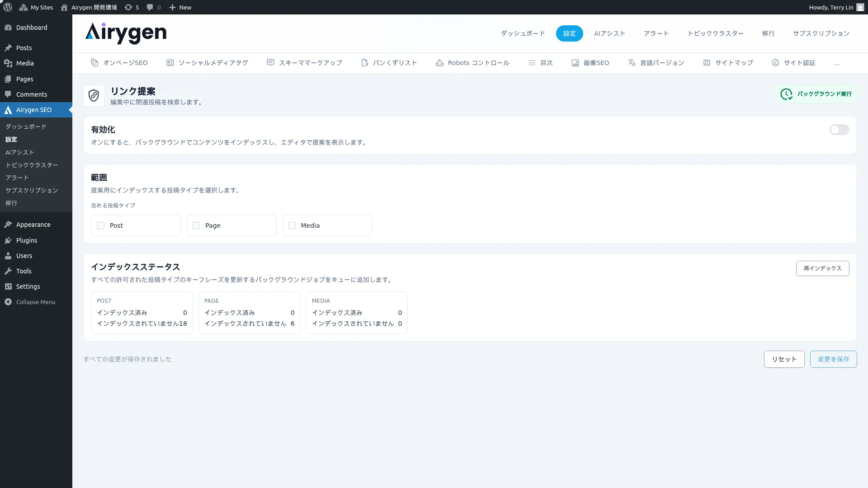Click the WordPress logo icon in admin bar
Image resolution: width=868 pixels, height=488 pixels.
coord(7,7)
